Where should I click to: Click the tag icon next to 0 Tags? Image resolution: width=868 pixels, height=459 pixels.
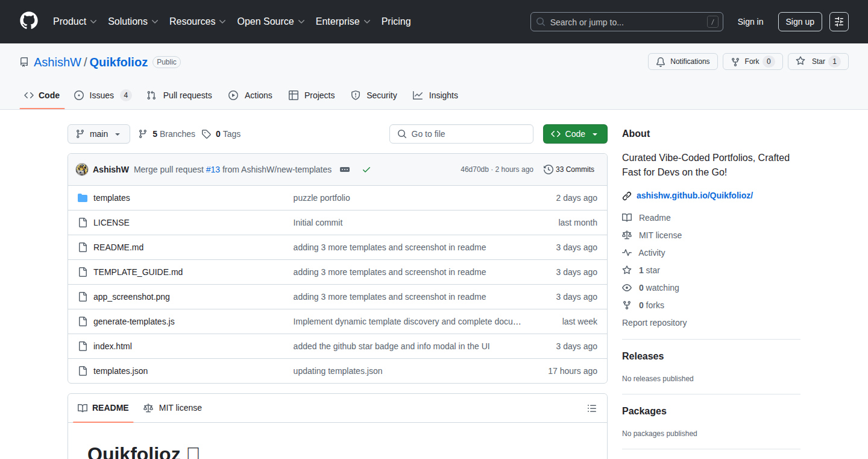[206, 134]
